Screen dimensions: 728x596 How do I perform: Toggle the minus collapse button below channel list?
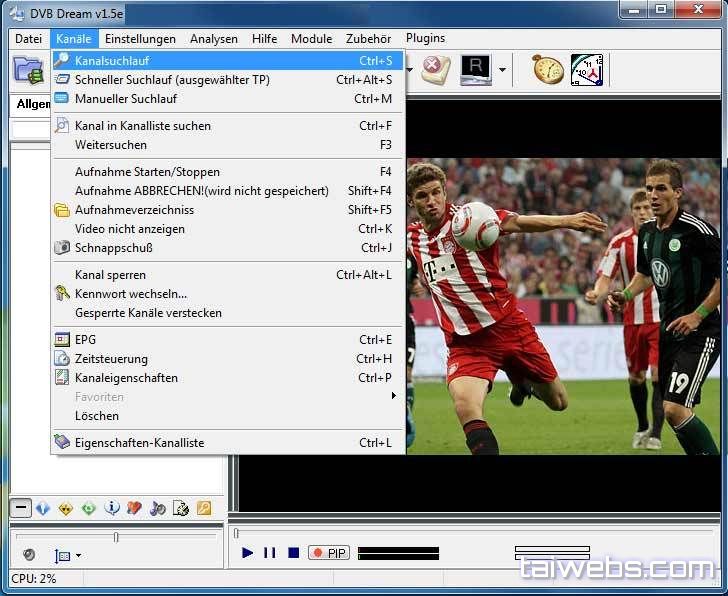coord(20,508)
